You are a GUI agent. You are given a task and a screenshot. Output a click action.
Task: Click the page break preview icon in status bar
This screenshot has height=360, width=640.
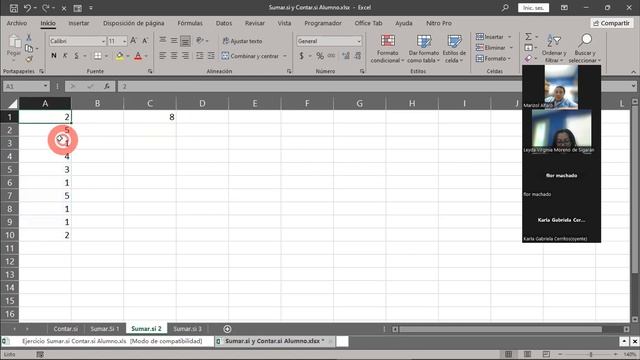[x=546, y=354]
